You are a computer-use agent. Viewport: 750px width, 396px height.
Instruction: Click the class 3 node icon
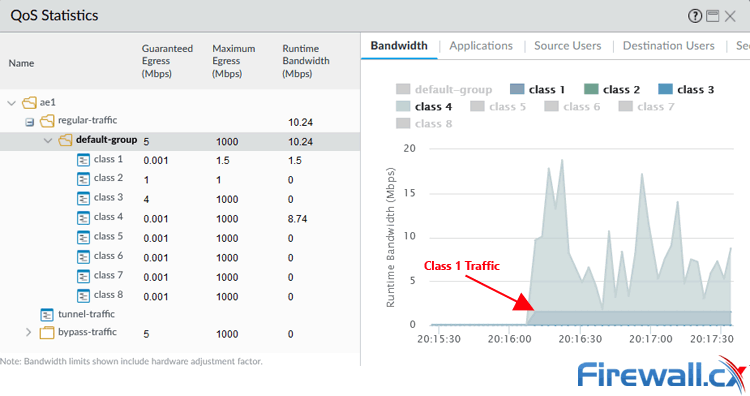click(x=83, y=198)
